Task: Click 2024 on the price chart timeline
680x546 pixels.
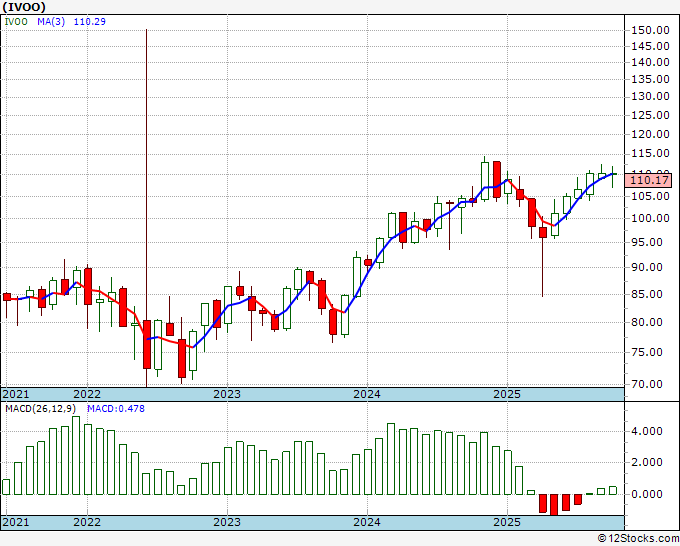Action: [367, 394]
